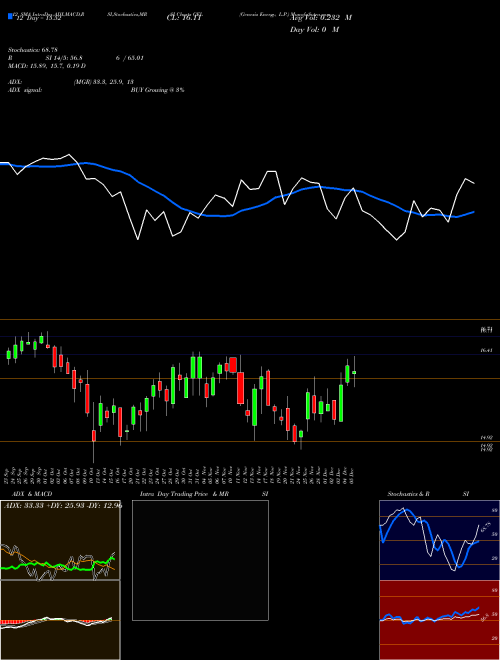Viewport: 500px width, 660px height.
Task: Open the blue Stochastics mini chart
Action: click(x=439, y=540)
